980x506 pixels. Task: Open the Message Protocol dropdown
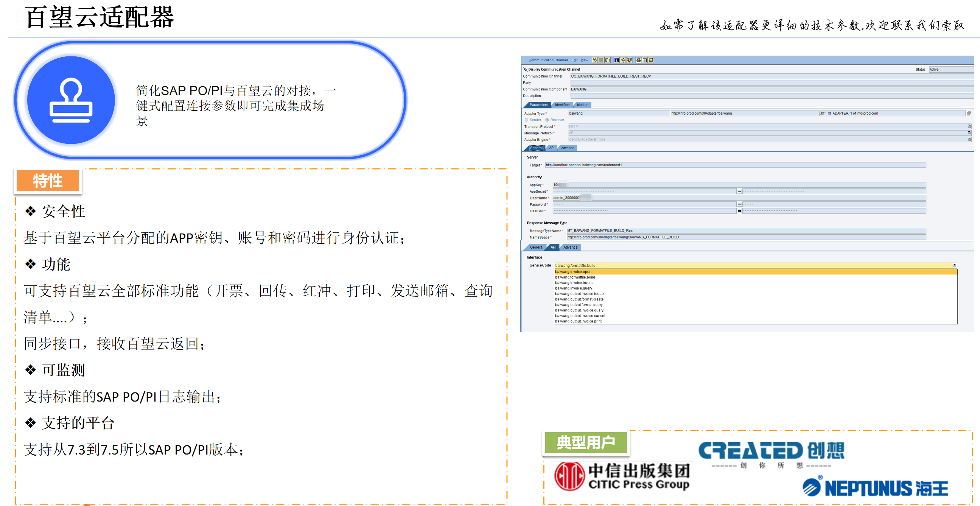click(969, 133)
